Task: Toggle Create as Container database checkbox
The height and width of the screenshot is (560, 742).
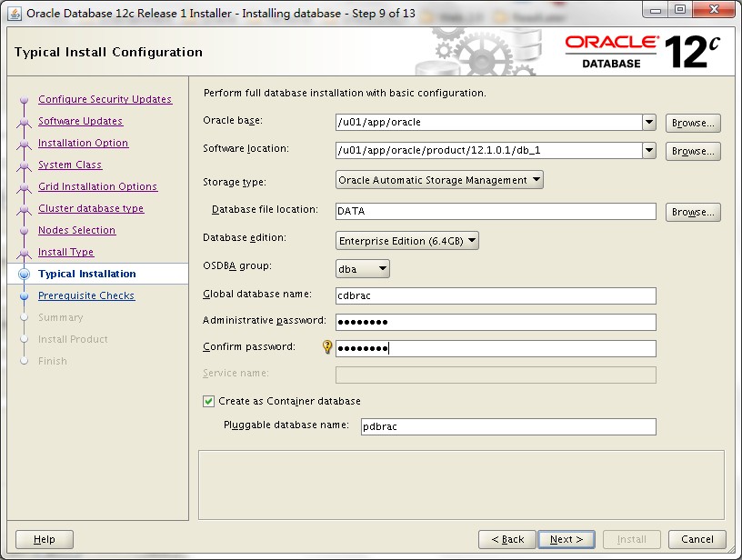Action: pyautogui.click(x=208, y=401)
